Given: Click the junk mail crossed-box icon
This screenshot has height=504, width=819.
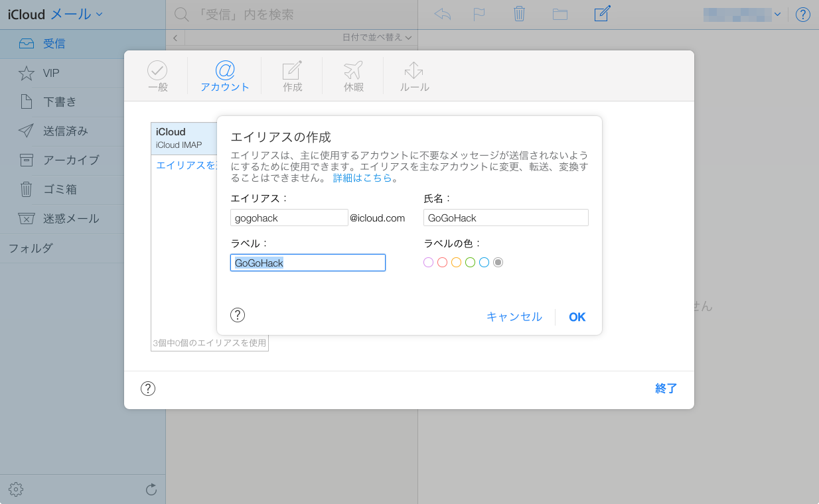Looking at the screenshot, I should (x=26, y=219).
